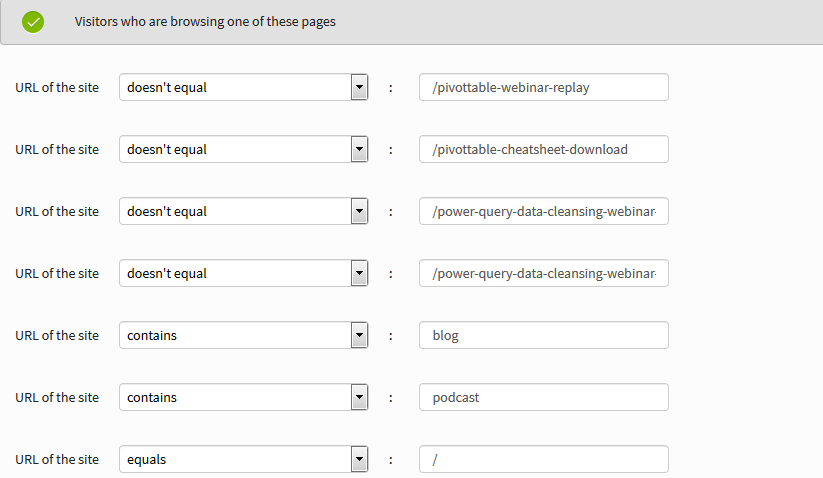Click "URL of the site" label in first row

click(x=57, y=88)
